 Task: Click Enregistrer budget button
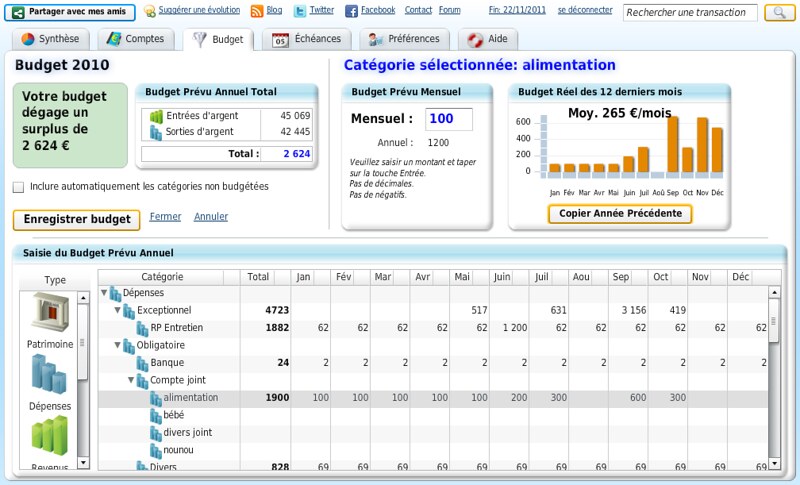tap(76, 220)
